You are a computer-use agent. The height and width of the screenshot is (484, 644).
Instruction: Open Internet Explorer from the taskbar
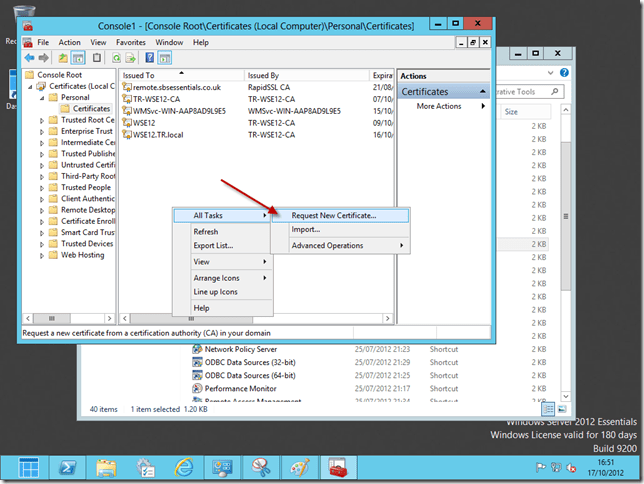[182, 466]
